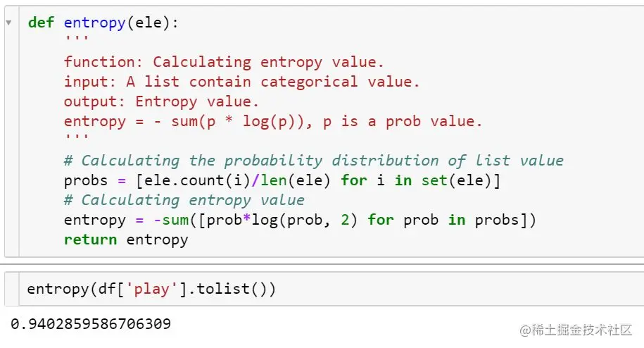The image size is (644, 348).
Task: Click the len keyword in probs line
Action: point(274,180)
